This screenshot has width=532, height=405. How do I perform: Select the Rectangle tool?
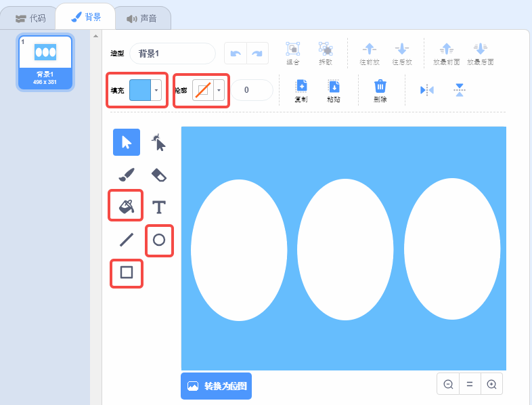[x=127, y=272]
